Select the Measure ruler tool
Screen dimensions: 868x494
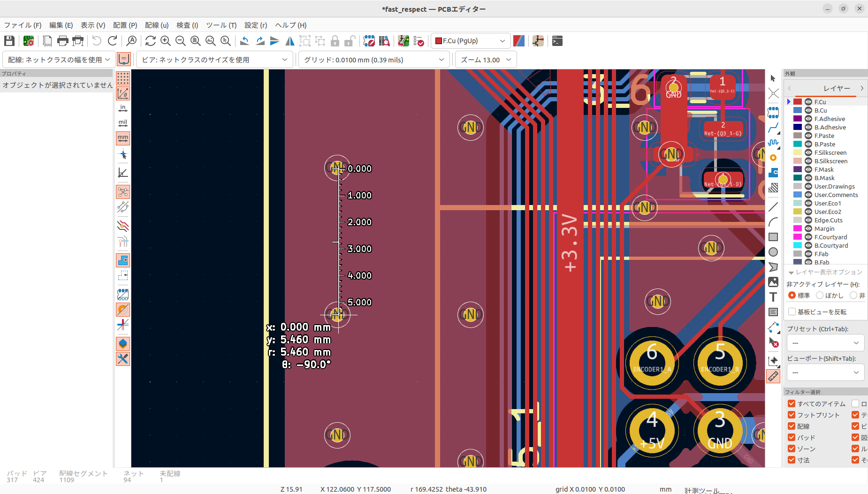pos(773,376)
